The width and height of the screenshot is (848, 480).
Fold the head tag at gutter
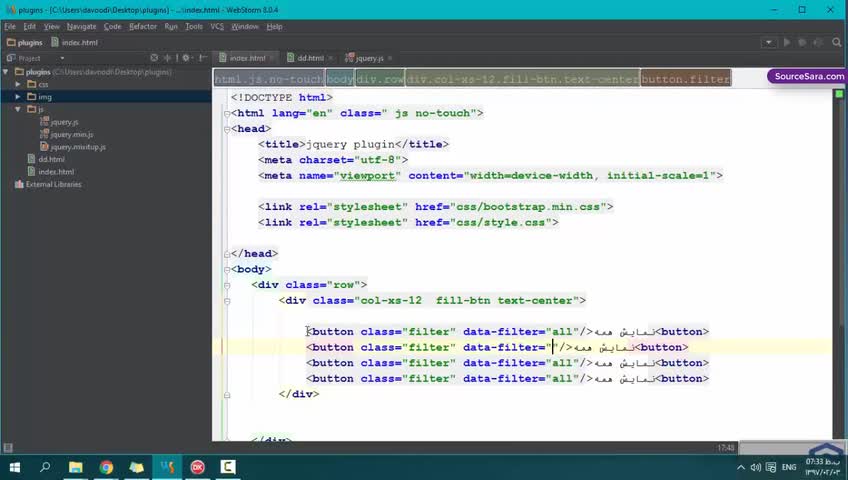(227, 129)
